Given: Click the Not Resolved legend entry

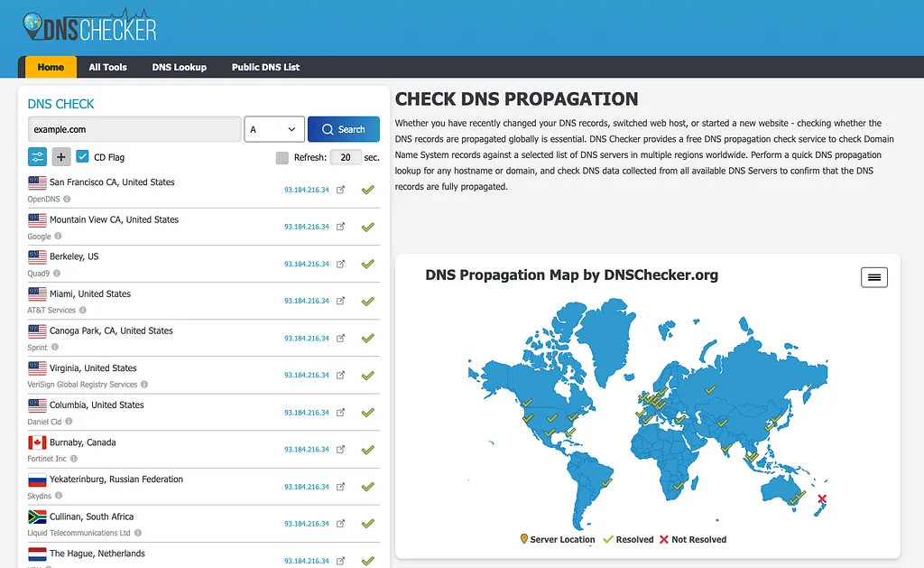Looking at the screenshot, I should [693, 539].
